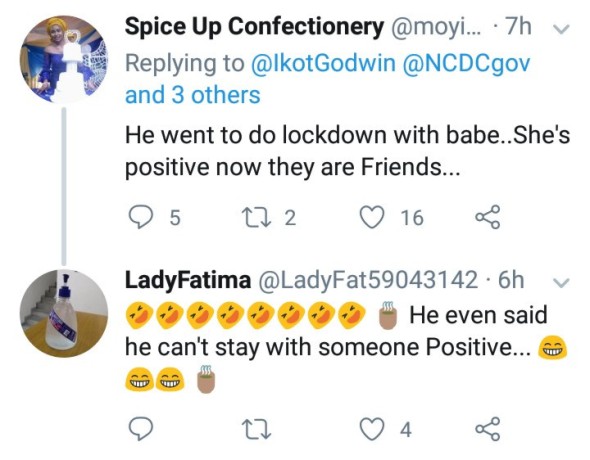Reply to Spice Up Confectionery's tweet
The width and height of the screenshot is (590, 460).
pos(141,217)
